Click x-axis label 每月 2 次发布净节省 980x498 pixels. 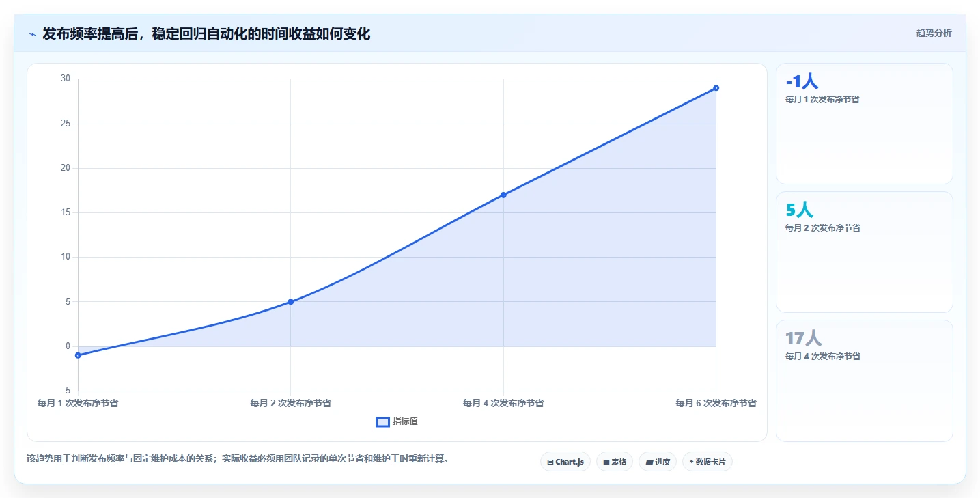click(290, 403)
